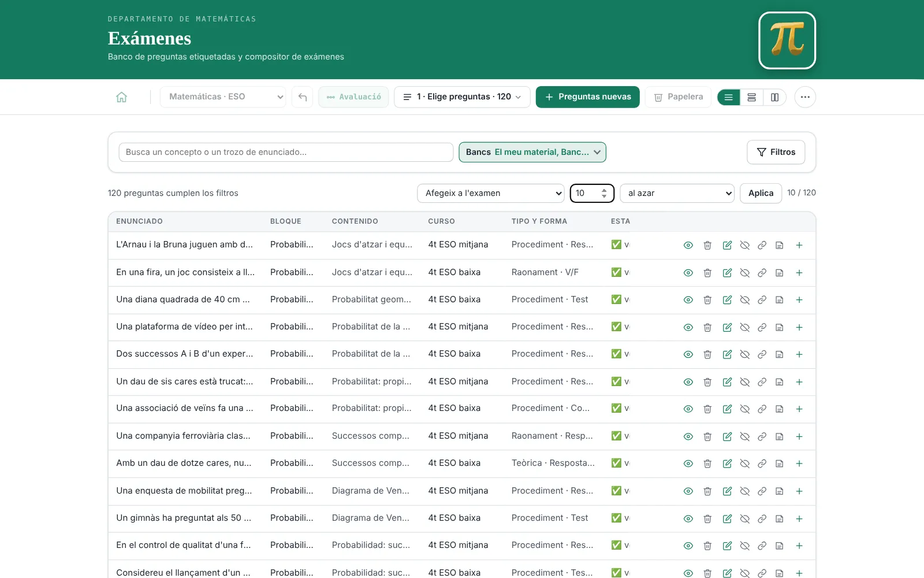This screenshot has height=578, width=924.
Task: Delete the "L'Arnau i la Bruna" question
Action: pos(707,245)
